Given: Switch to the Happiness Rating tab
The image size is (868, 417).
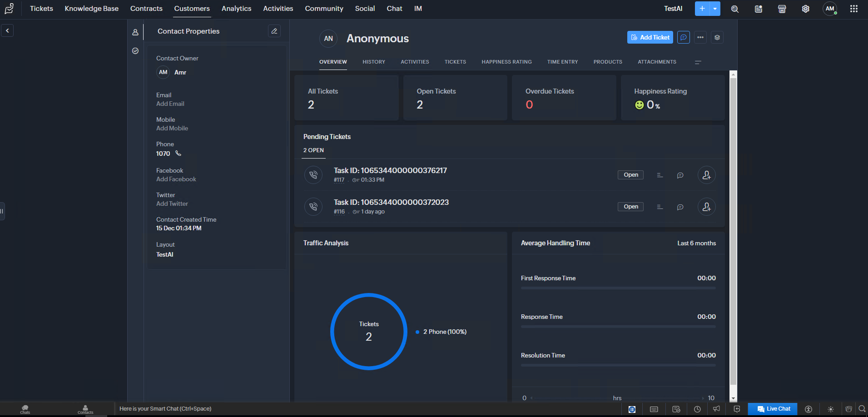Looking at the screenshot, I should click(x=506, y=62).
